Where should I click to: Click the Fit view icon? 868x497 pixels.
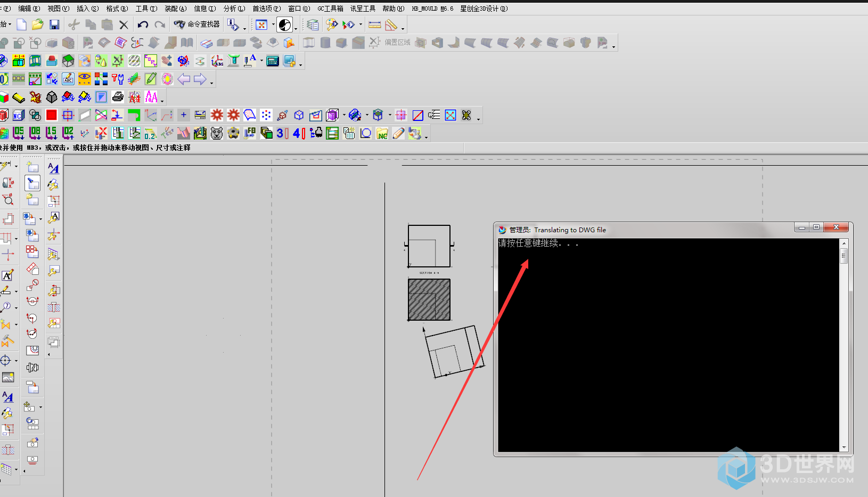261,25
